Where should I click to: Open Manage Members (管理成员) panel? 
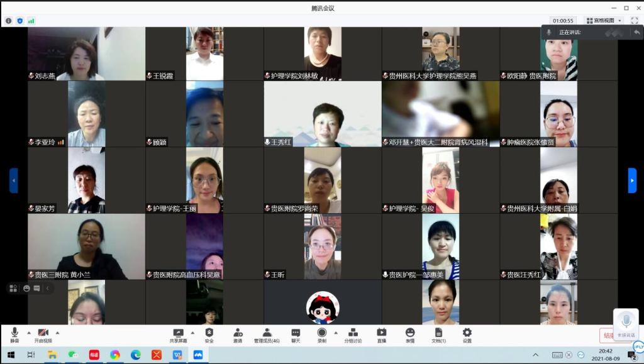267,334
